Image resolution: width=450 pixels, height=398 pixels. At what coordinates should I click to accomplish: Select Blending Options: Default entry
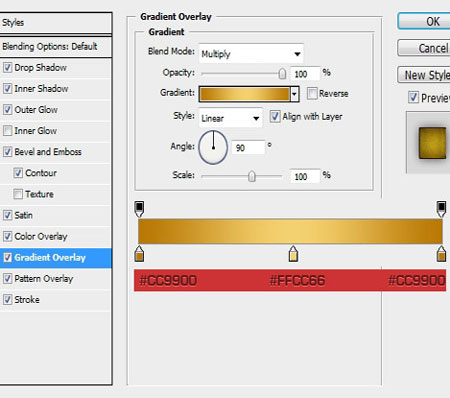pos(50,46)
